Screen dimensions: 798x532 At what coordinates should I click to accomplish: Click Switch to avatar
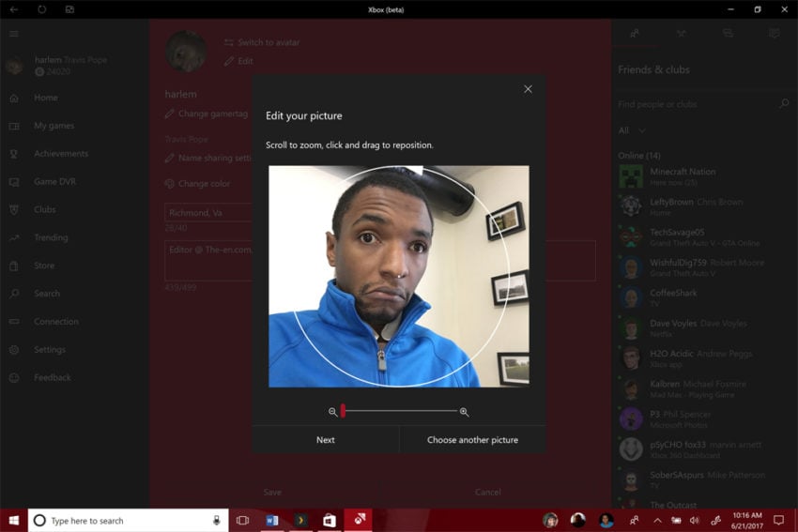(x=262, y=42)
